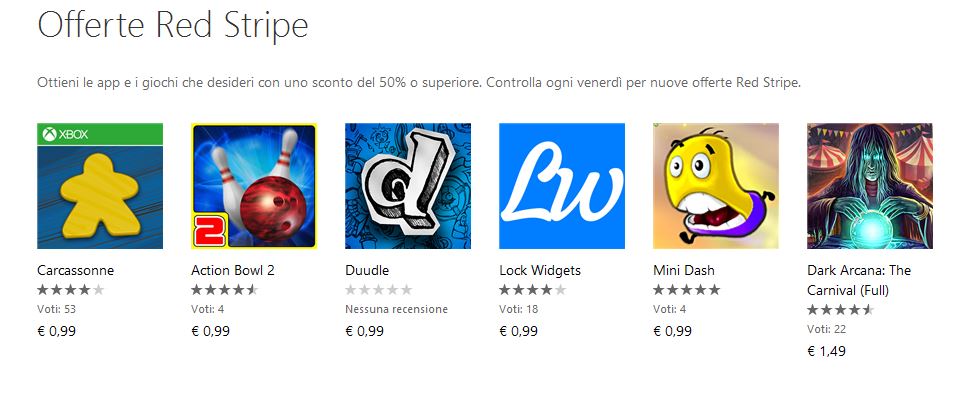Open the Action Bowl 2 title link
The image size is (980, 402).
[232, 271]
